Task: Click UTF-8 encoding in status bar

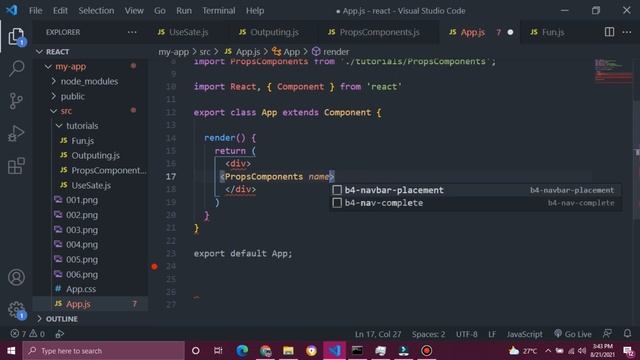Action: pyautogui.click(x=467, y=334)
